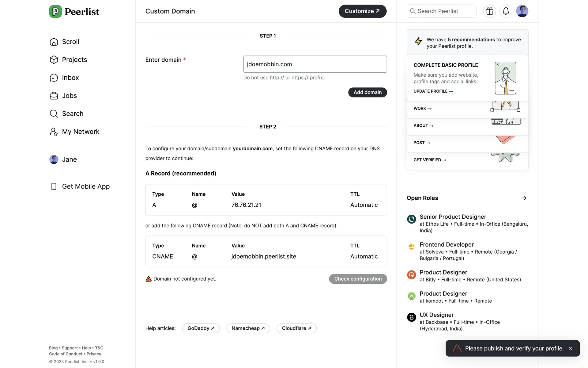Open the Inbox page
The height and width of the screenshot is (368, 588).
(70, 78)
